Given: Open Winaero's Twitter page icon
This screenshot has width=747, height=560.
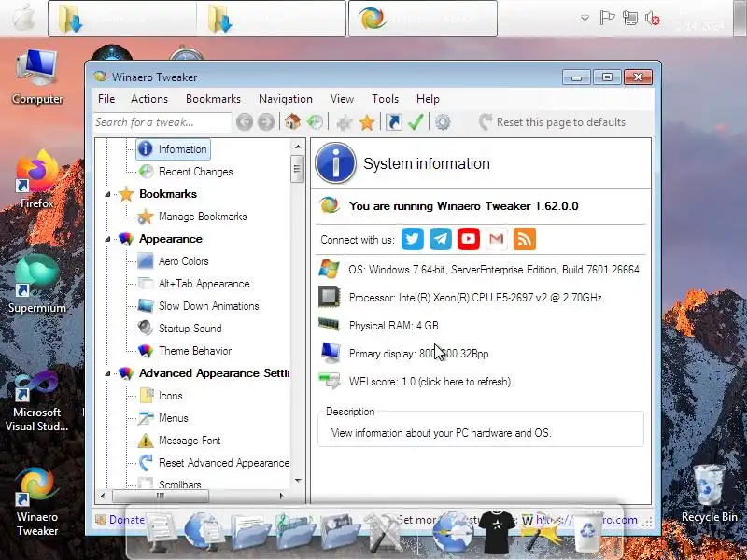Looking at the screenshot, I should tap(413, 239).
